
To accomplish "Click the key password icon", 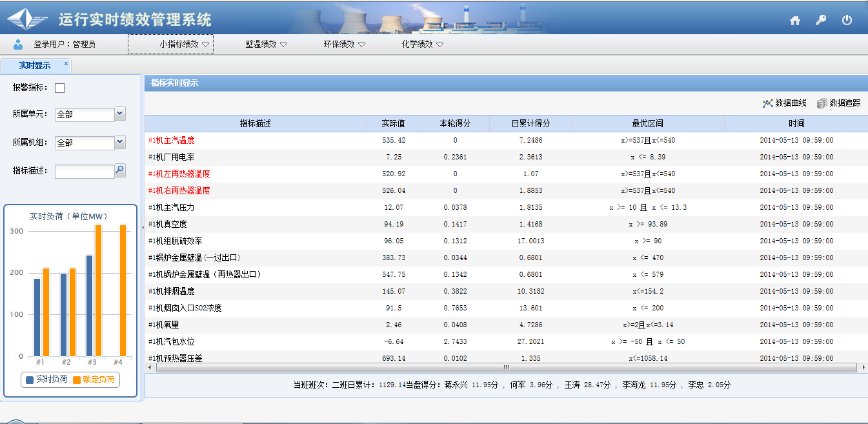I will 821,21.
